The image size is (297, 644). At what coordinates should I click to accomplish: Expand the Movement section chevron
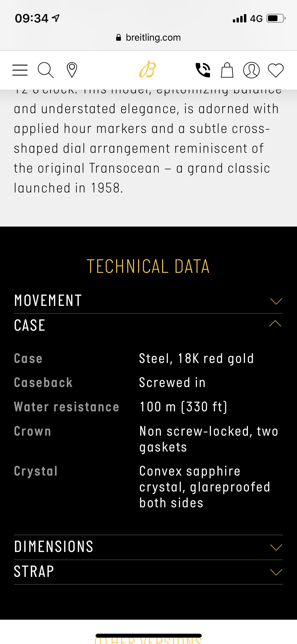[x=276, y=301]
